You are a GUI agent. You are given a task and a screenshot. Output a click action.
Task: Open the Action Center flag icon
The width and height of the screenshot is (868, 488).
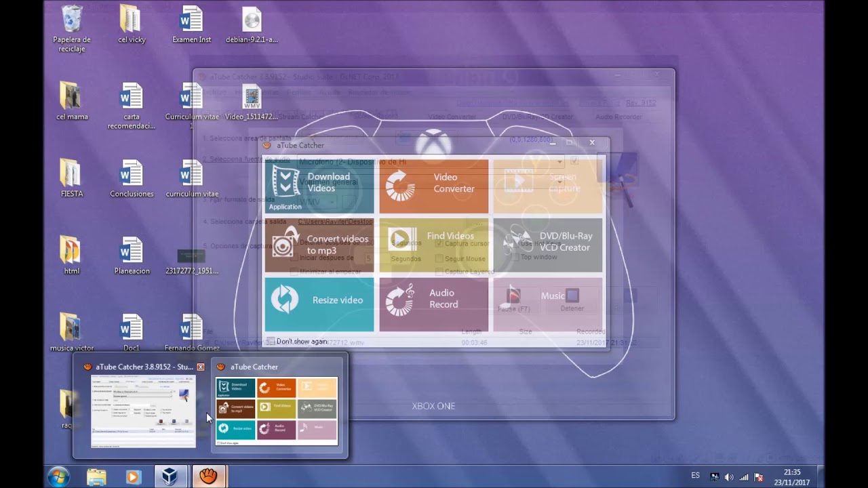759,476
